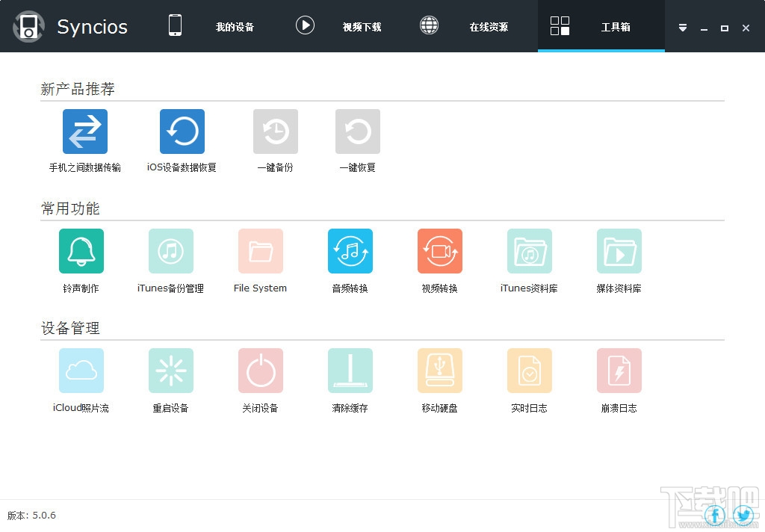The width and height of the screenshot is (765, 532).
Task: Open 移动硬盘 mobile hard disk tool
Action: [439, 371]
